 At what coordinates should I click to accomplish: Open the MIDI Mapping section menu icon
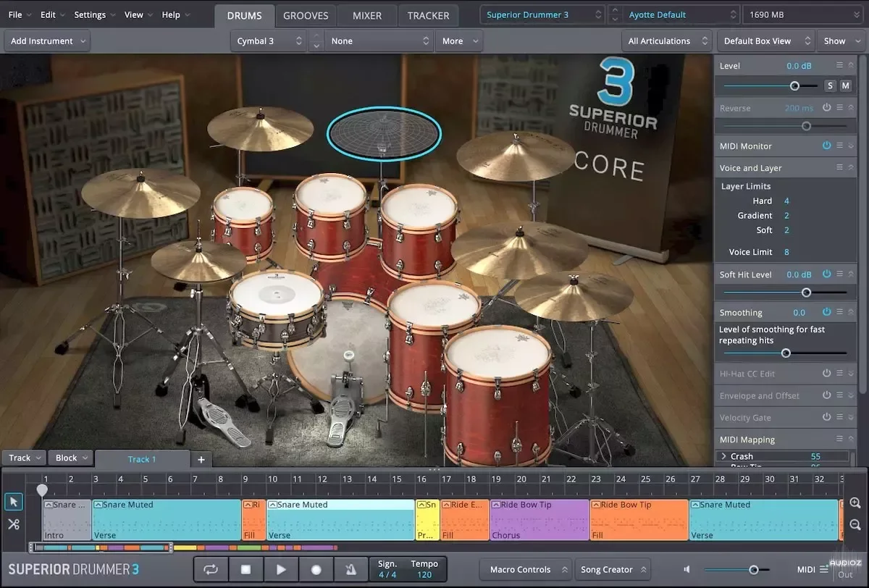840,439
